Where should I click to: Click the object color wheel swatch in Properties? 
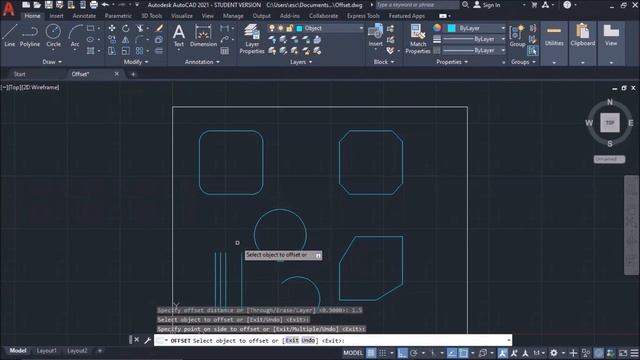coord(437,28)
